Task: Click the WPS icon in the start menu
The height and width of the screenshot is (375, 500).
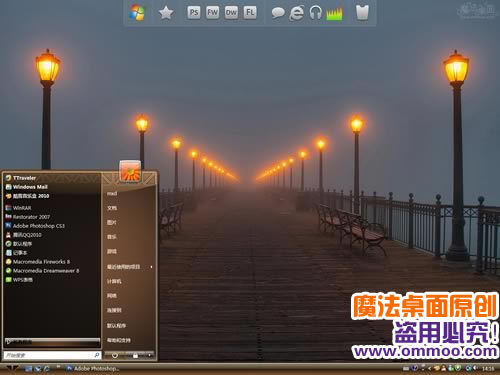Action: [x=8, y=280]
